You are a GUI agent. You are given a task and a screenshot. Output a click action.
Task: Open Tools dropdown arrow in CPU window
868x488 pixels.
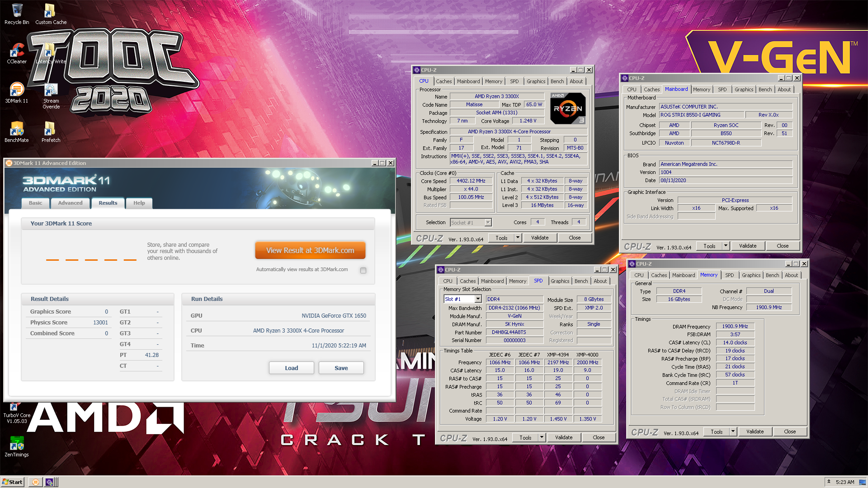point(518,238)
